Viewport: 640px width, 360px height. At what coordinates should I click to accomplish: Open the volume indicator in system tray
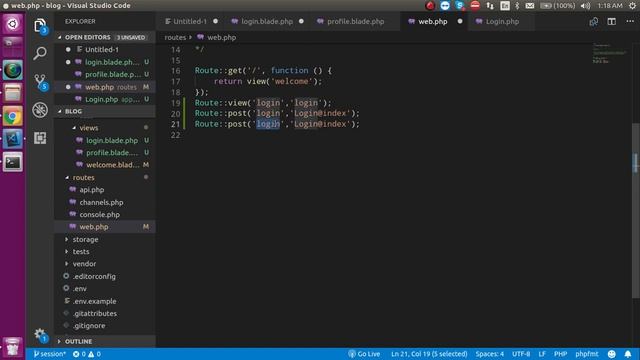pos(585,6)
